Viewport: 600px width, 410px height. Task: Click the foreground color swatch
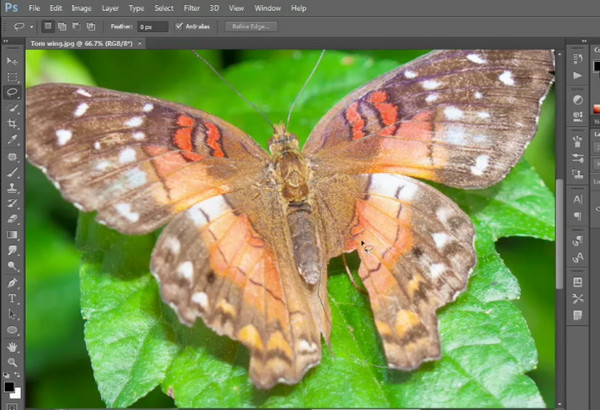9,386
